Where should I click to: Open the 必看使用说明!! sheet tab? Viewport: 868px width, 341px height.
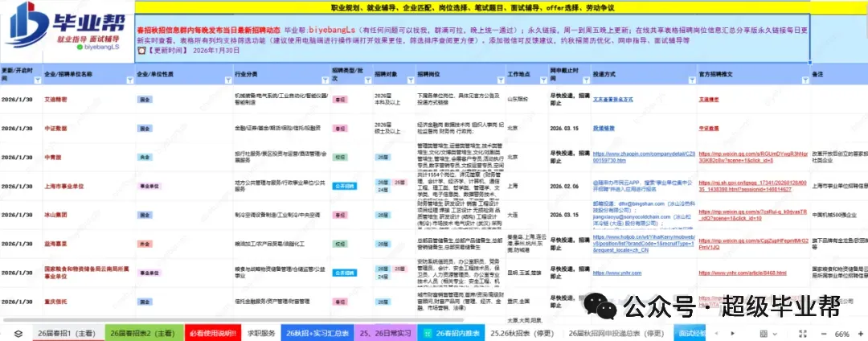[x=211, y=333]
